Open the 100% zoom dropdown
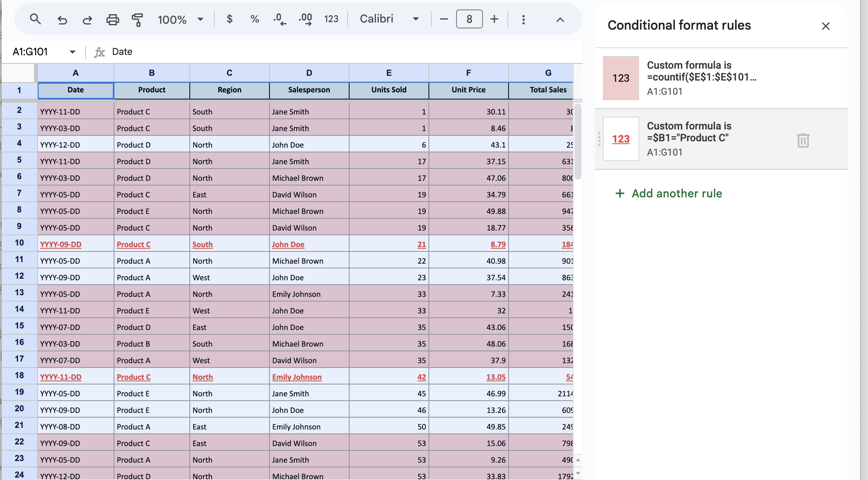This screenshot has width=868, height=480. pyautogui.click(x=181, y=19)
